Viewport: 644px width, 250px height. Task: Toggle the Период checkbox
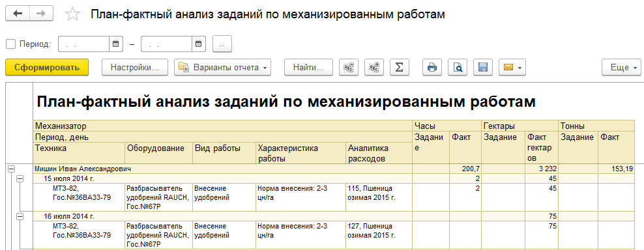11,44
